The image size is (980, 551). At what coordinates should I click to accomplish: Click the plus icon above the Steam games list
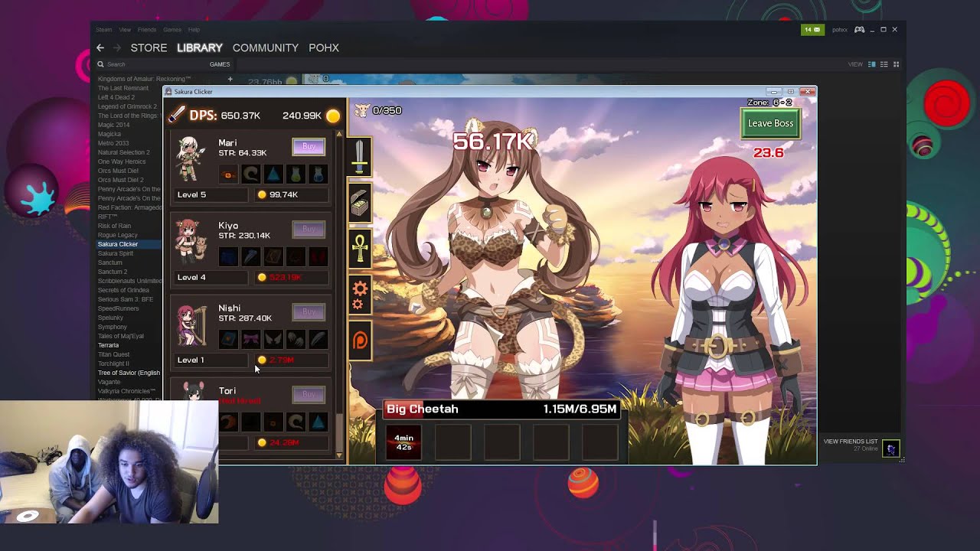(230, 79)
